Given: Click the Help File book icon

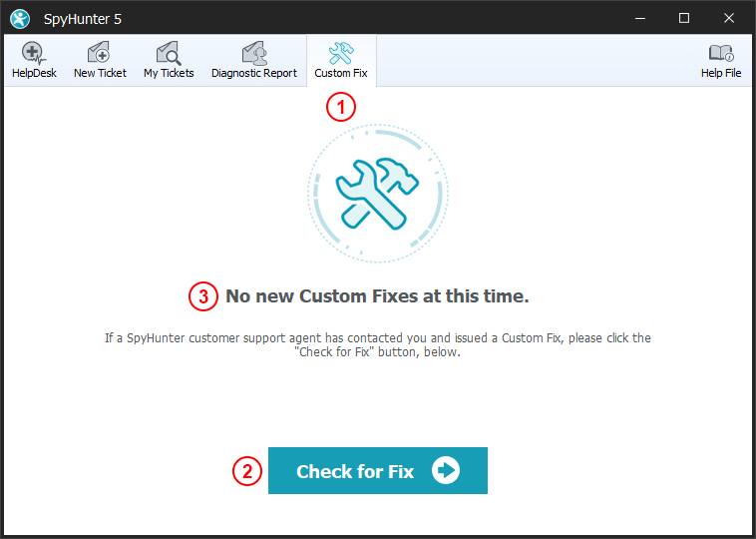Looking at the screenshot, I should pos(720,53).
